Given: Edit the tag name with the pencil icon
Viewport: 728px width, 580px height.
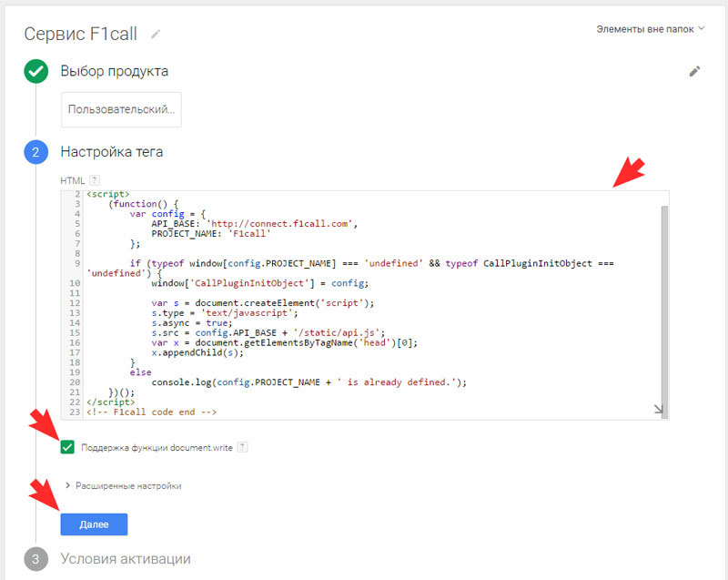Looking at the screenshot, I should tap(156, 34).
